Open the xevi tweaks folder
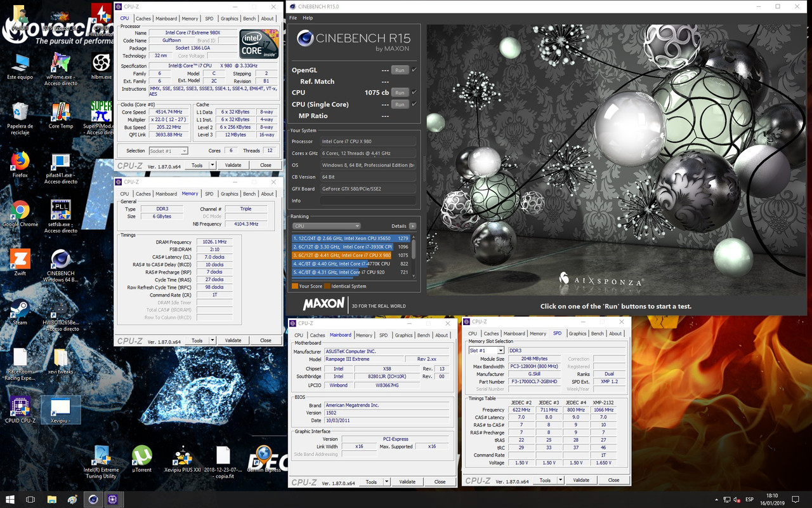812x508 pixels. coord(61,362)
